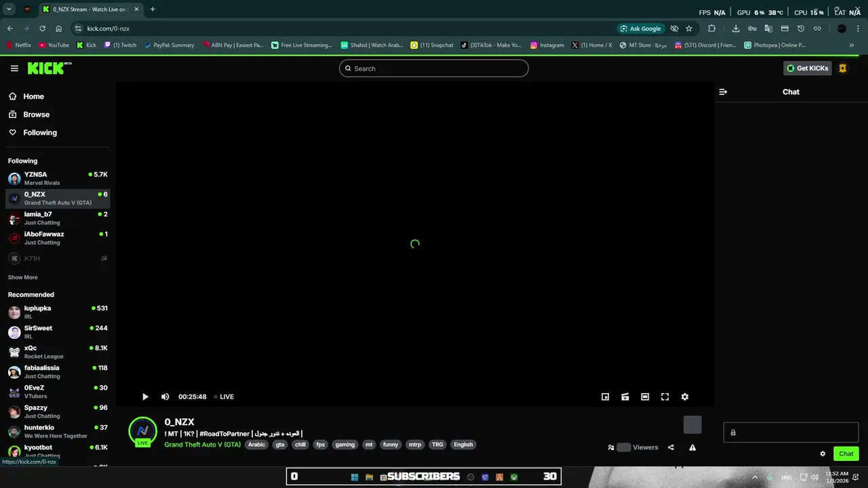Open the Netflix bookmark

click(18, 45)
